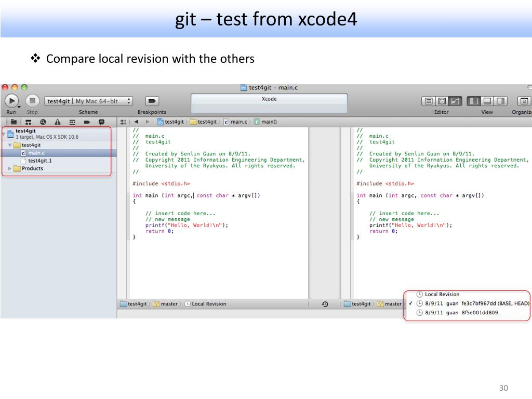Click the Stop button
This screenshot has height=399, width=532.
pos(32,101)
